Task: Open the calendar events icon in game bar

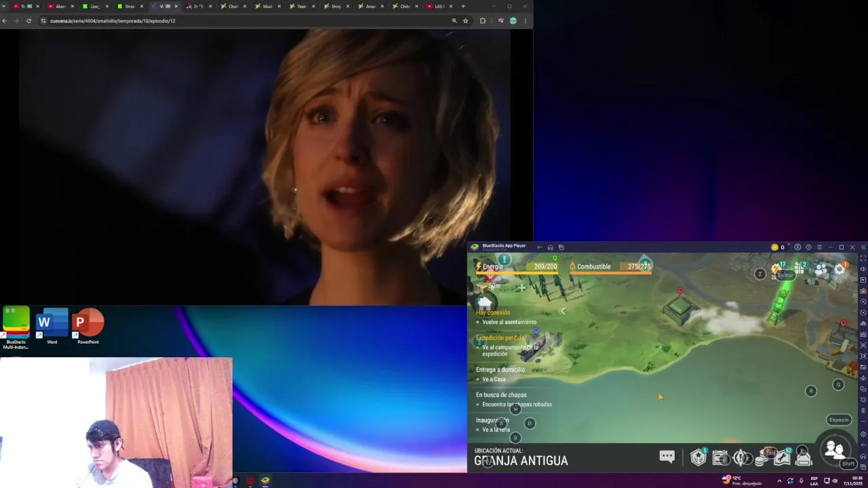Action: (720, 458)
